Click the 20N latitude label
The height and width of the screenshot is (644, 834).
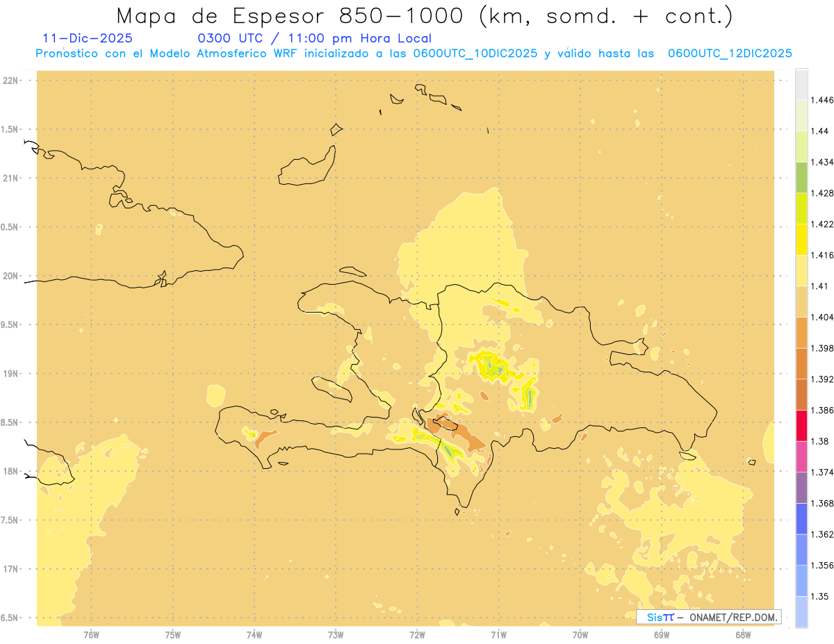pyautogui.click(x=9, y=276)
